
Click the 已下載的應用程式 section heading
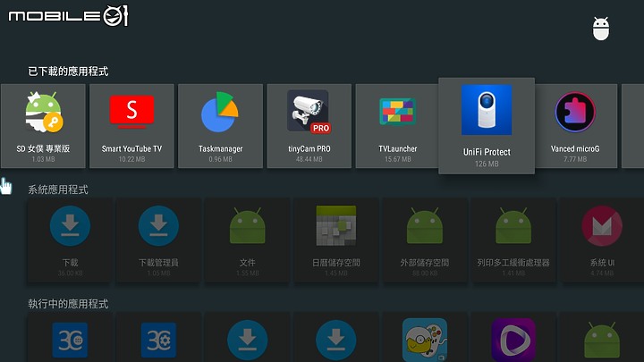tap(68, 72)
